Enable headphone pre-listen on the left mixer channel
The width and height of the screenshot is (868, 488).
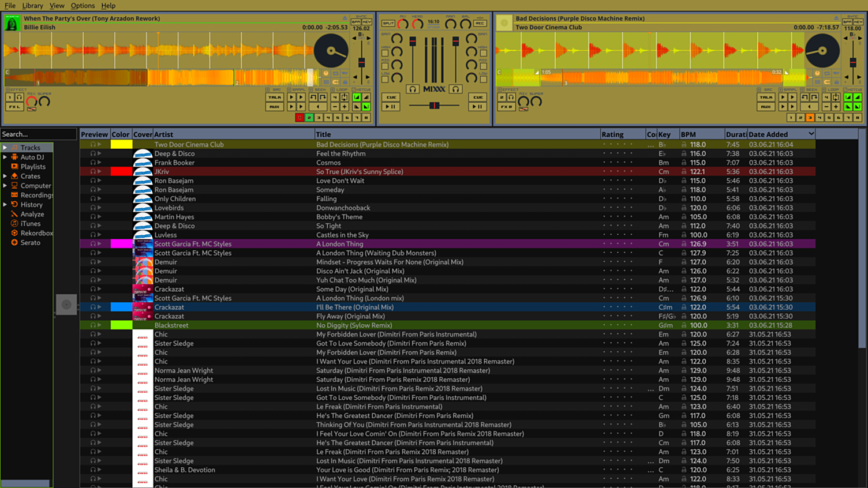point(413,89)
